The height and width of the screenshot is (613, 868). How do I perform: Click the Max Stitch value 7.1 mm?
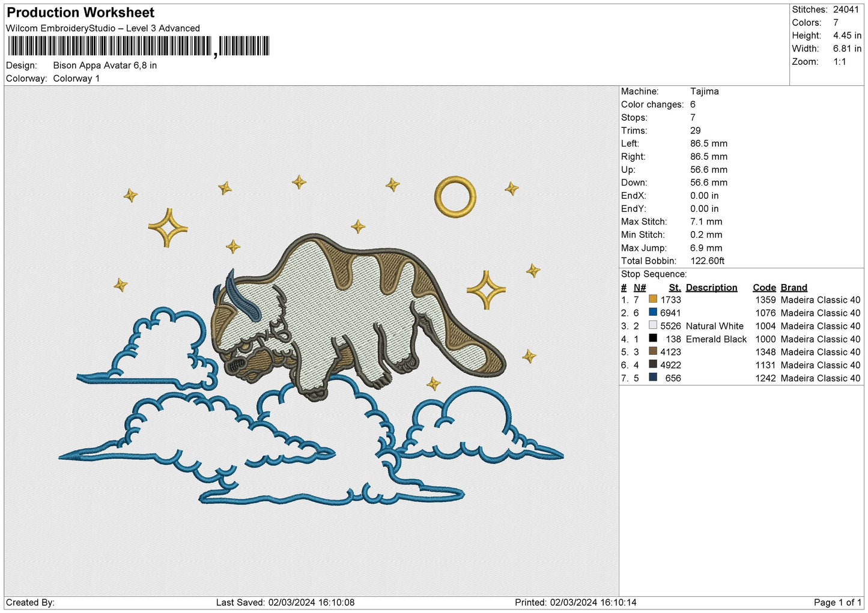[x=706, y=222]
